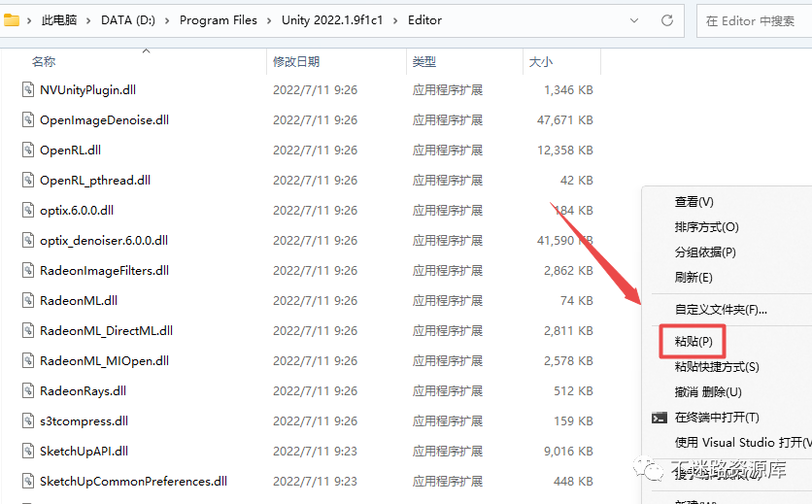Click the 在 Editor 中搜索 search box
The height and width of the screenshot is (504, 812).
tap(754, 20)
